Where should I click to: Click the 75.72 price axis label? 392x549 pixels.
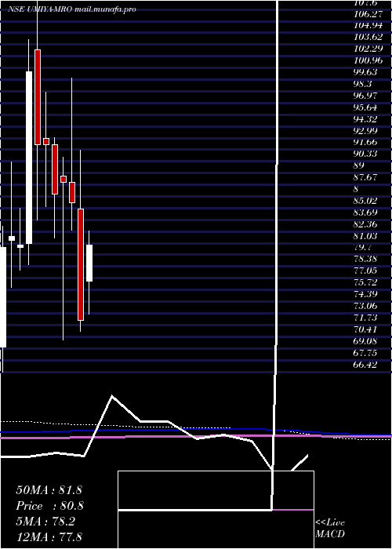365,282
